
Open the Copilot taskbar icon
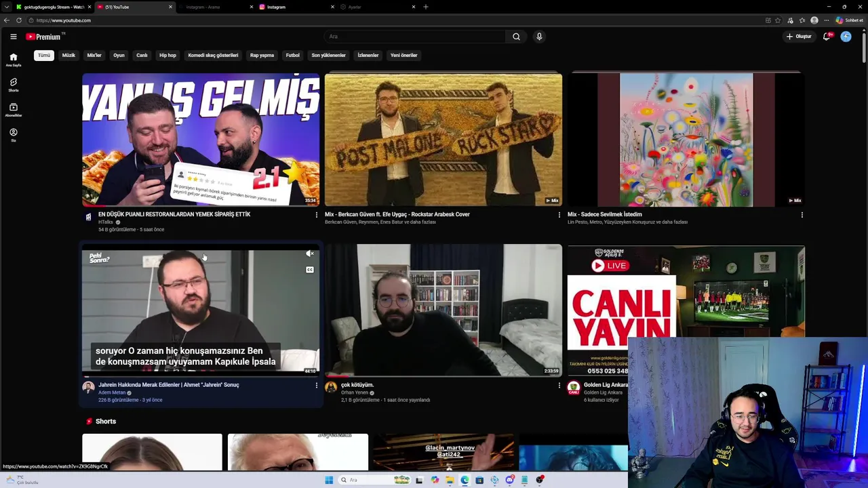pos(435,480)
